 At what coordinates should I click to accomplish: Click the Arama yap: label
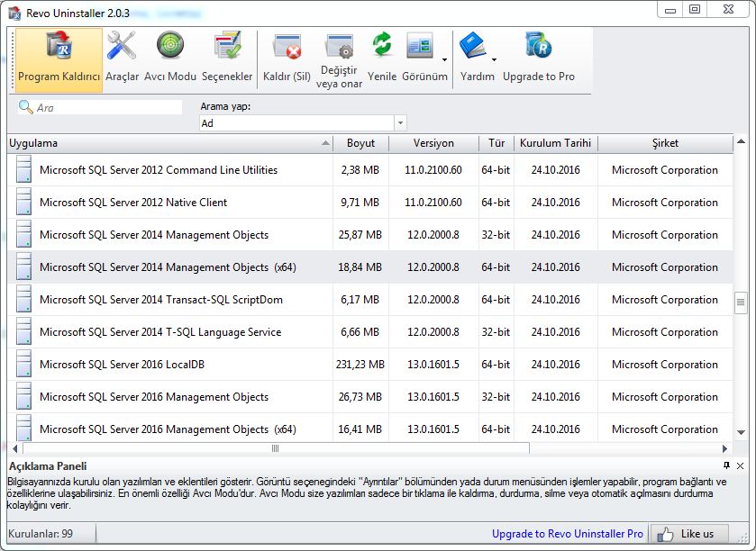(225, 106)
